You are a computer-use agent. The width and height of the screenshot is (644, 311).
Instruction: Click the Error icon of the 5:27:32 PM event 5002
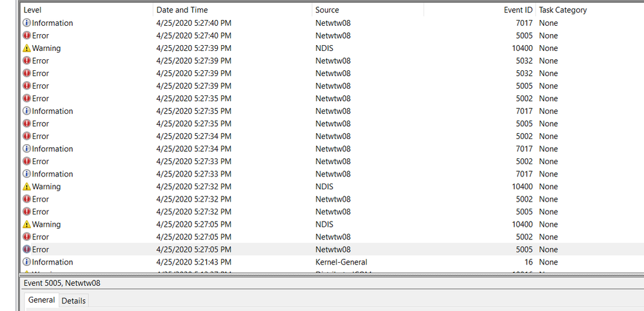click(26, 199)
